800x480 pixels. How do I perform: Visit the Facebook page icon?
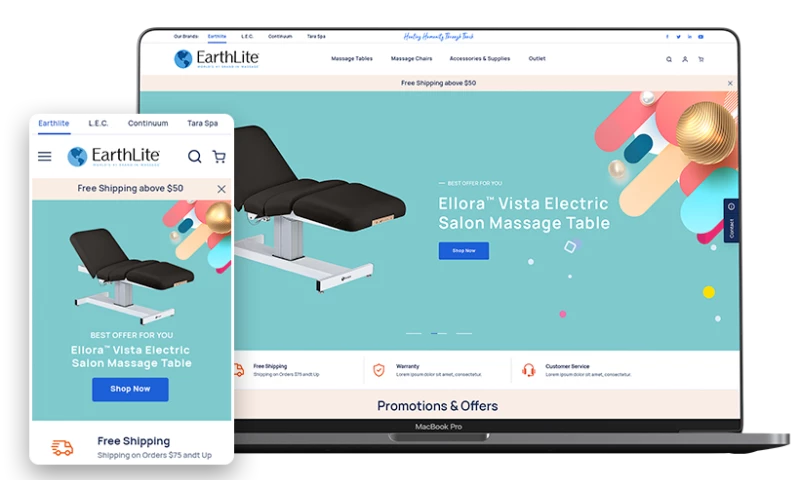click(667, 37)
